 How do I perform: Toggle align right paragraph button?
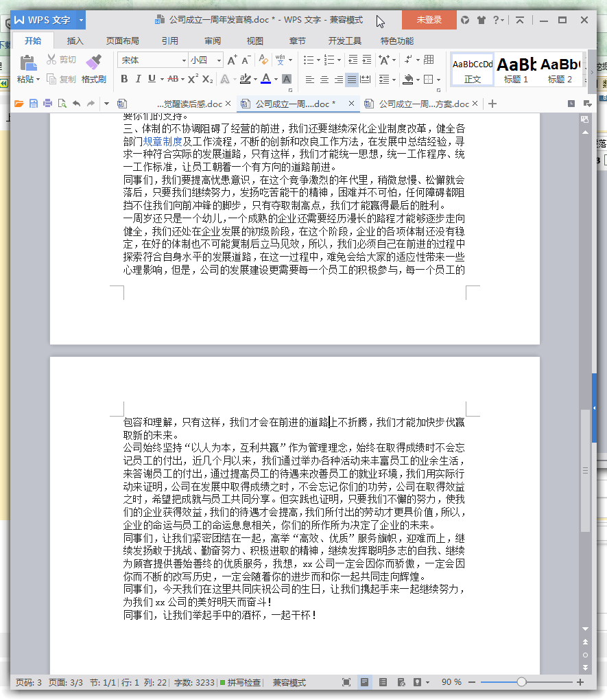click(x=339, y=80)
